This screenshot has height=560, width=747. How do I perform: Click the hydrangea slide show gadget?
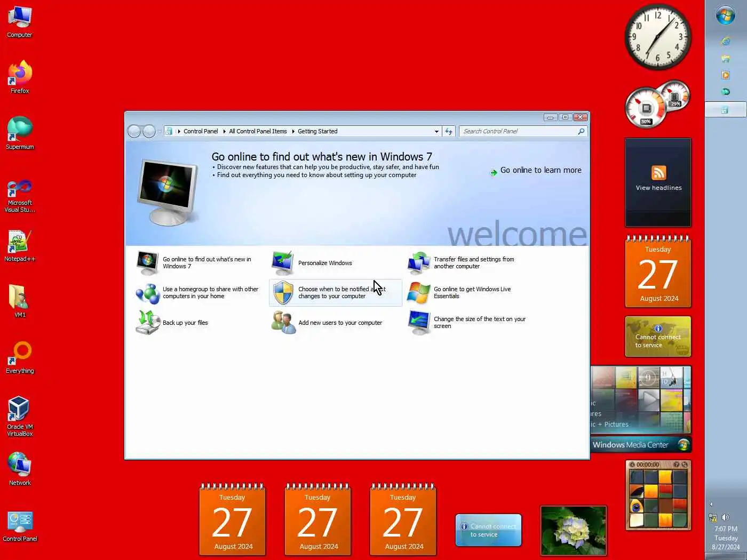click(574, 531)
